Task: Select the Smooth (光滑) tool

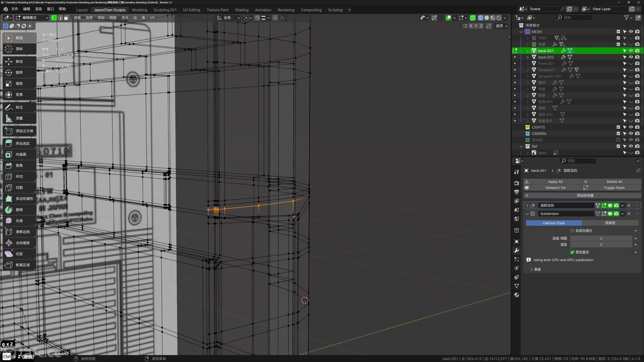Action: [19, 221]
